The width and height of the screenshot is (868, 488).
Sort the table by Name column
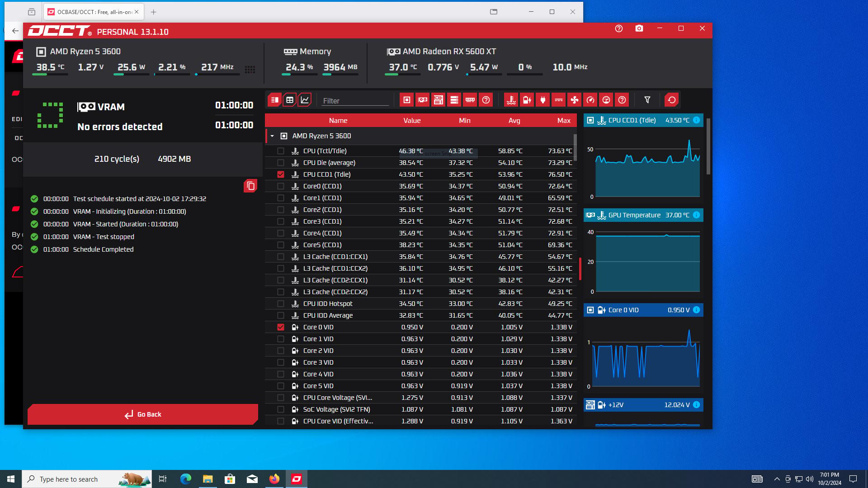(x=338, y=121)
